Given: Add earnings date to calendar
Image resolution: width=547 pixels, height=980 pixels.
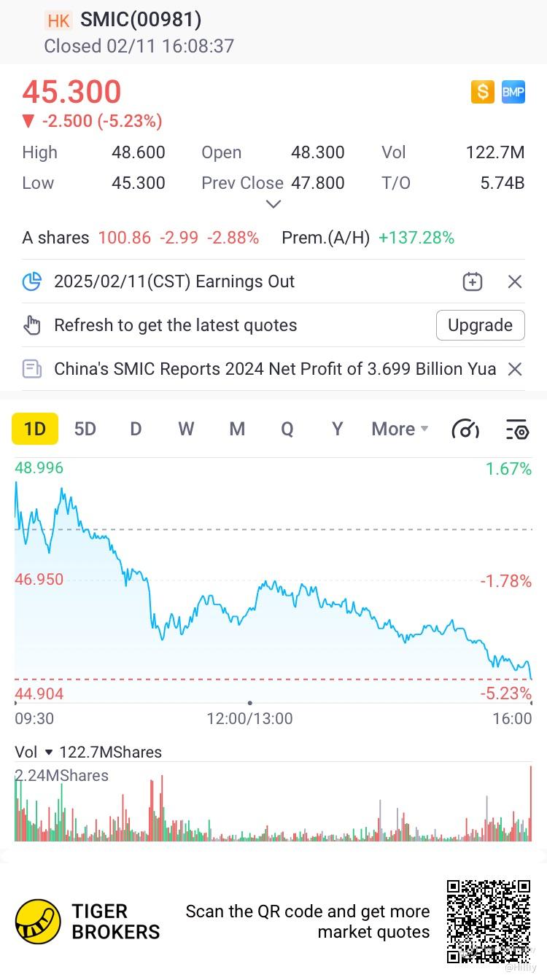Looking at the screenshot, I should (x=472, y=281).
